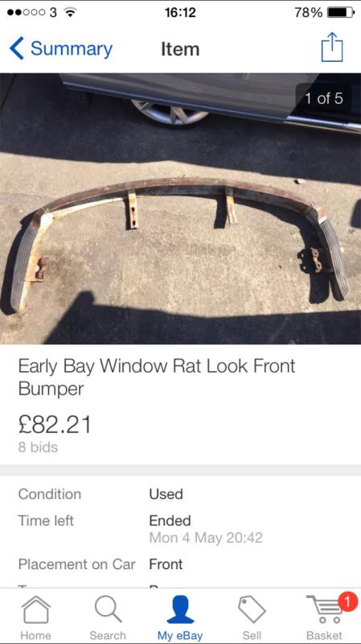361x644 pixels.
Task: Tap the Condition Used row
Action: coord(180,493)
